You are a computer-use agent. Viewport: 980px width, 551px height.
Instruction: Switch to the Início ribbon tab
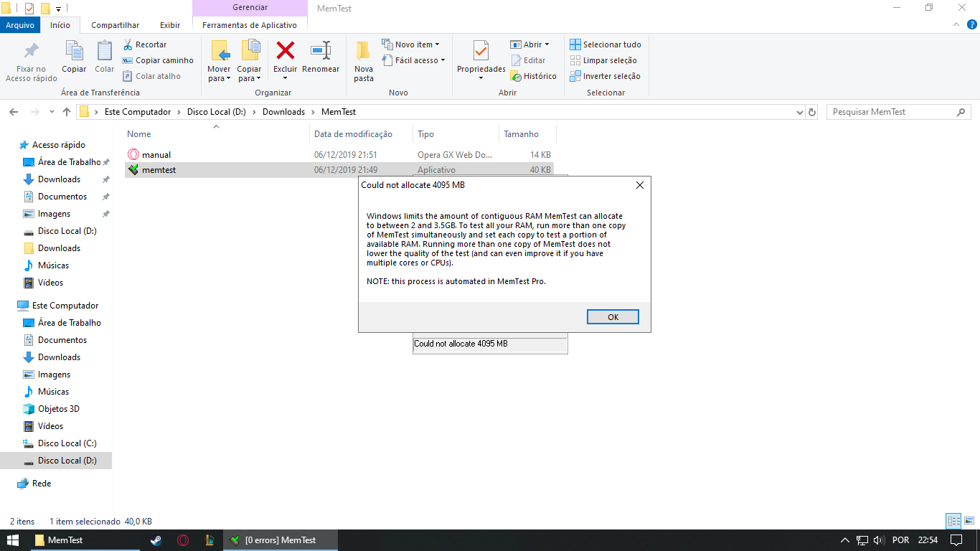(60, 25)
